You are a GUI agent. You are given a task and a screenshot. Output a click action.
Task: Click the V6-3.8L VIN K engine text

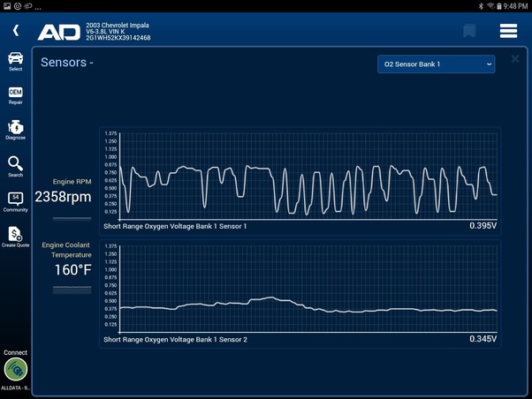click(105, 31)
